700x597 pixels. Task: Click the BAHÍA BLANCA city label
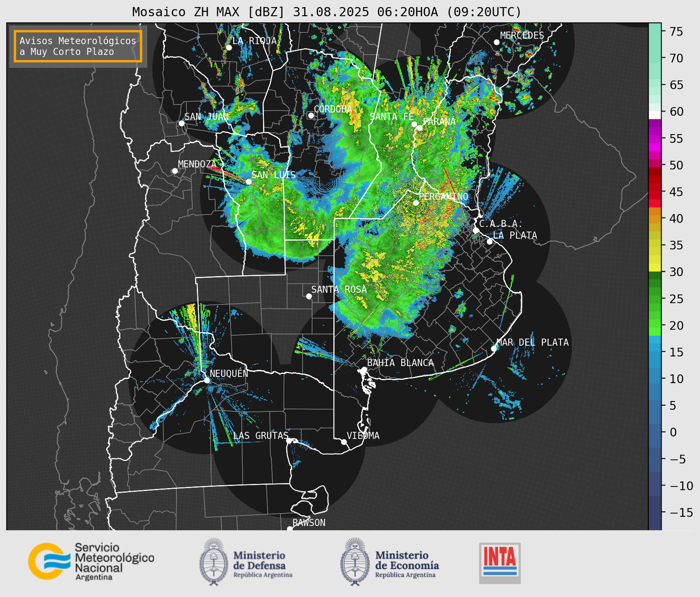click(400, 363)
